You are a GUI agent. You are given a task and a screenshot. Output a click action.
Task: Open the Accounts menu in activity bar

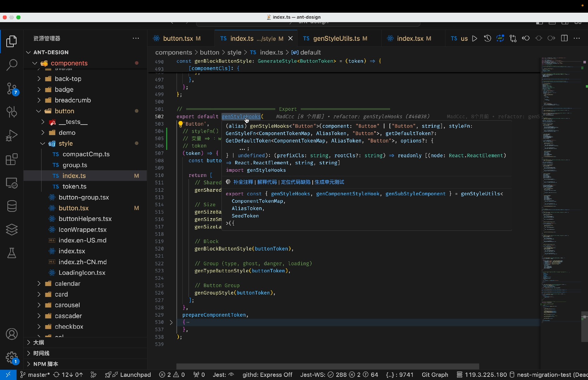pyautogui.click(x=12, y=334)
